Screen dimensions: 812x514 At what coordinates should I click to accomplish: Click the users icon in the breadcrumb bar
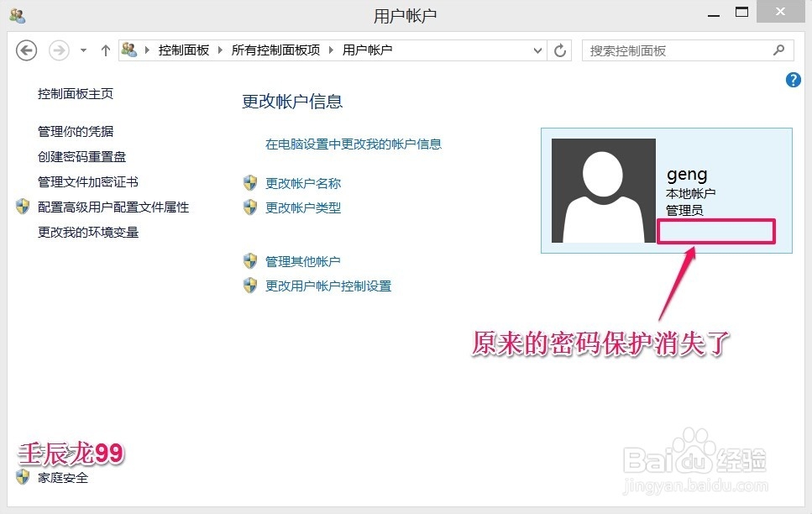pos(130,50)
